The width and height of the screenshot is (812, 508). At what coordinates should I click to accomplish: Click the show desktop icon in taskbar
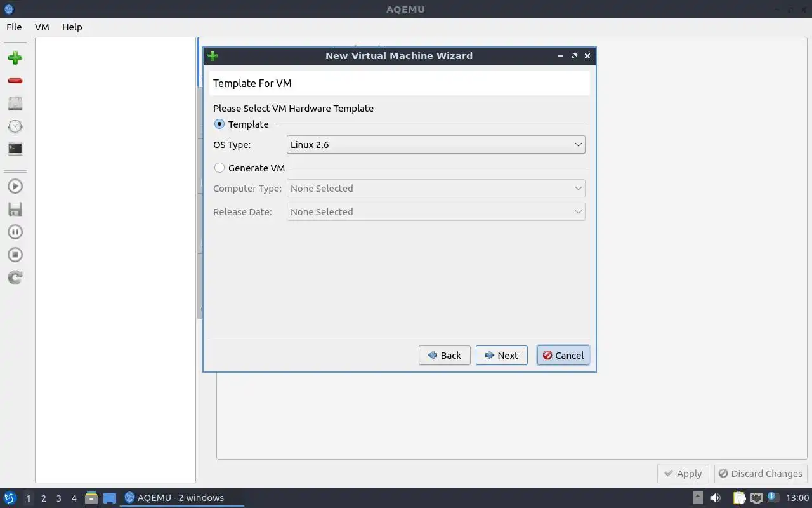coord(110,498)
